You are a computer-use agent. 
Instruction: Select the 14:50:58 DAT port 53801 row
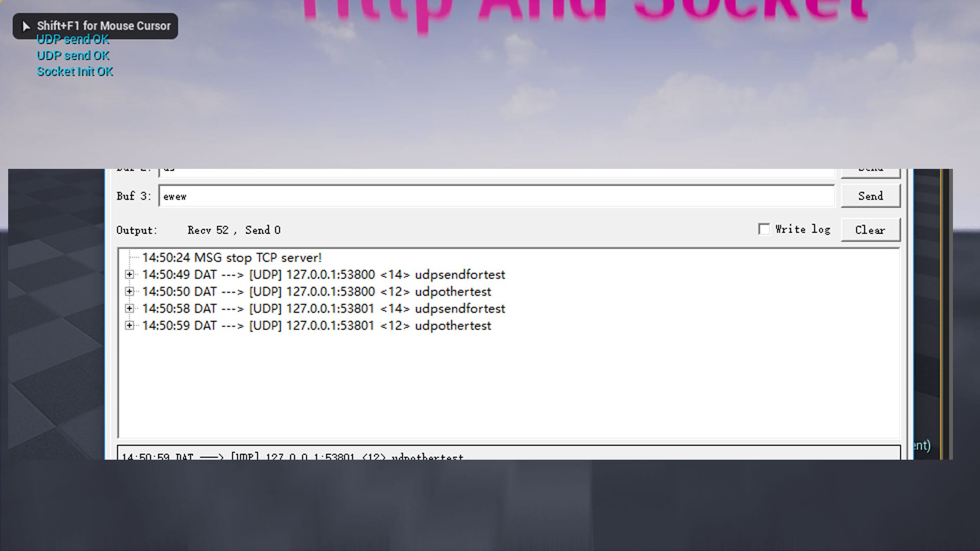point(323,308)
